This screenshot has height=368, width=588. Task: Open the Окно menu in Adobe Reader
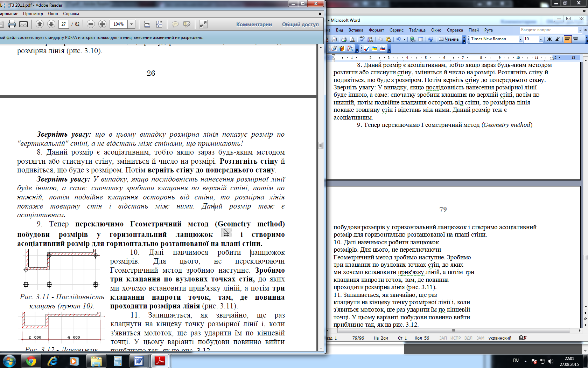[53, 14]
